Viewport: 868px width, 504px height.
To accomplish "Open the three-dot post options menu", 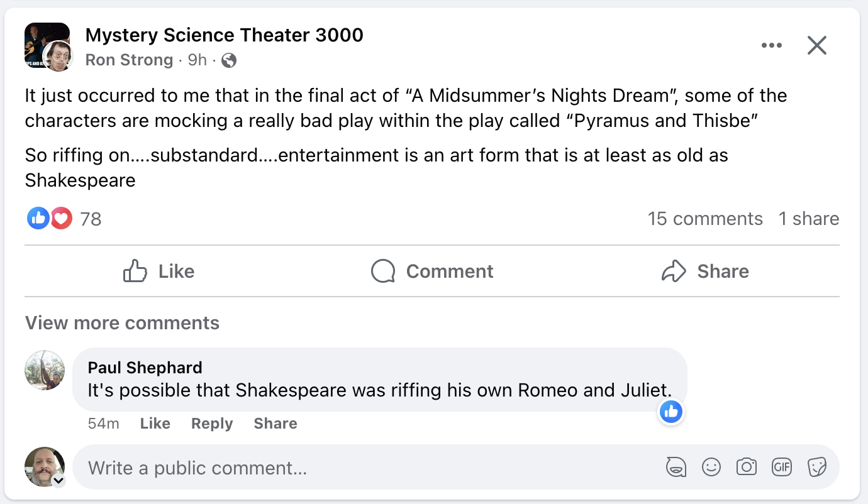I will pyautogui.click(x=771, y=45).
